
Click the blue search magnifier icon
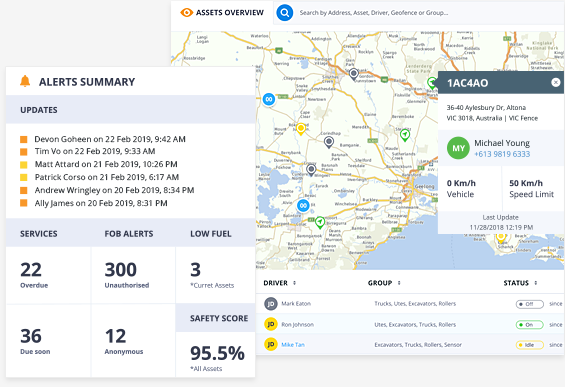pyautogui.click(x=285, y=13)
